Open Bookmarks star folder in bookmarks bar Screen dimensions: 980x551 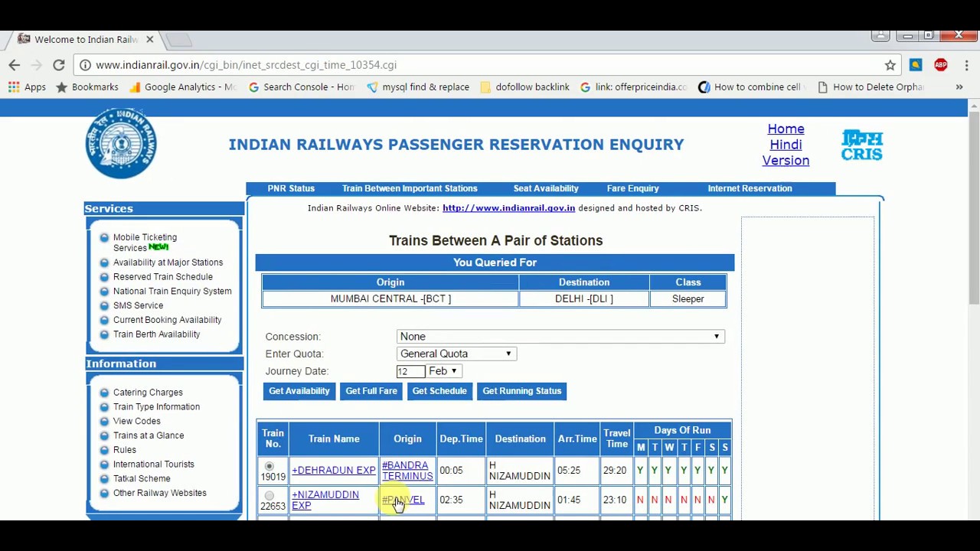(x=87, y=87)
